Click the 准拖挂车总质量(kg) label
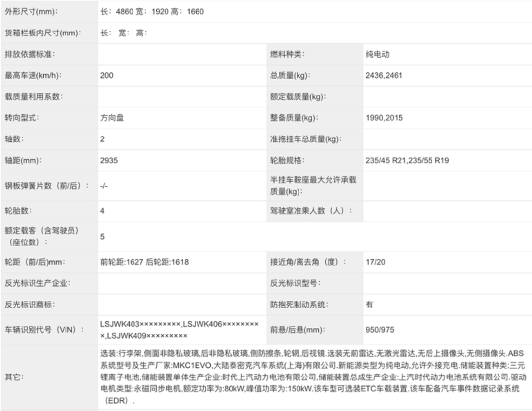This screenshot has height=411, width=532. [306, 139]
